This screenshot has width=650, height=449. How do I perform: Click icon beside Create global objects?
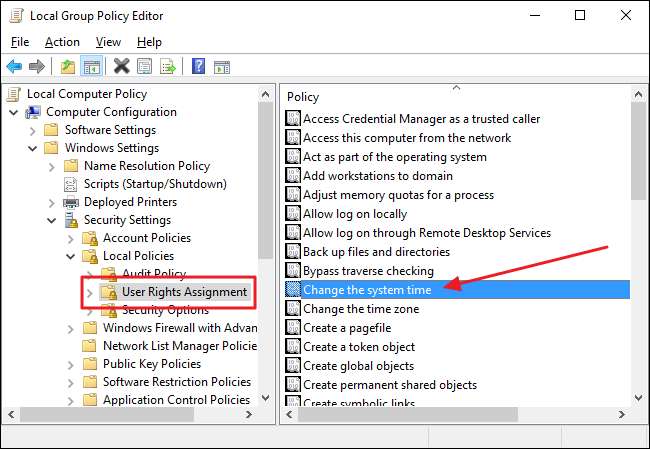coord(293,366)
